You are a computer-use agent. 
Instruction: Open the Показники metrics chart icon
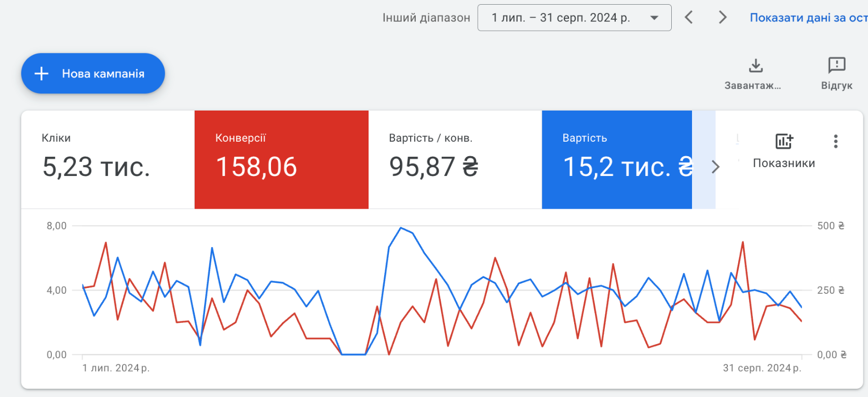point(784,141)
